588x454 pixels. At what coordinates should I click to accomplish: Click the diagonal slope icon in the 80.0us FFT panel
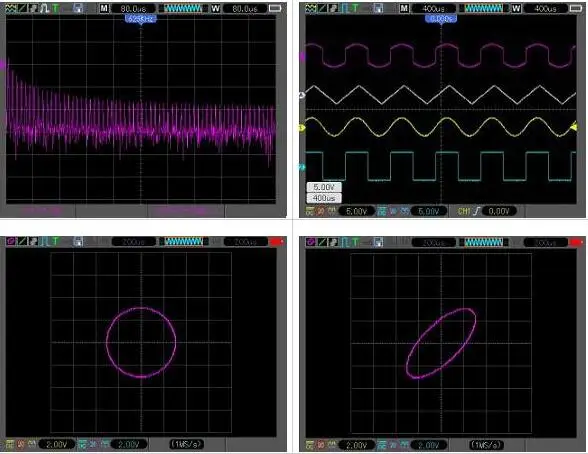click(22, 8)
